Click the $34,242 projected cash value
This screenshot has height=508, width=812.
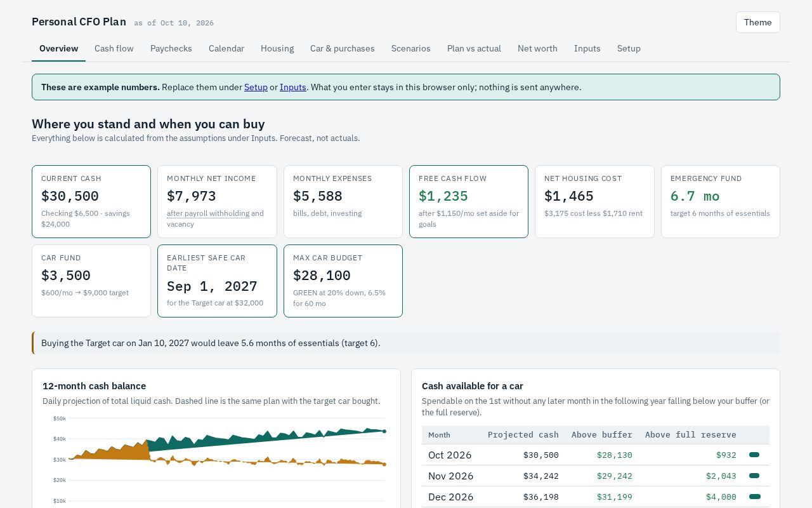pos(541,476)
